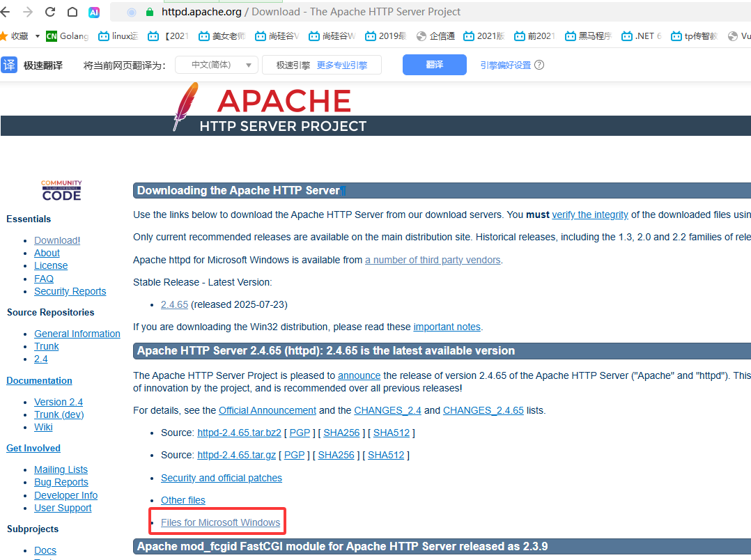Open the FAQ sidebar link
Image resolution: width=751 pixels, height=560 pixels.
click(44, 279)
